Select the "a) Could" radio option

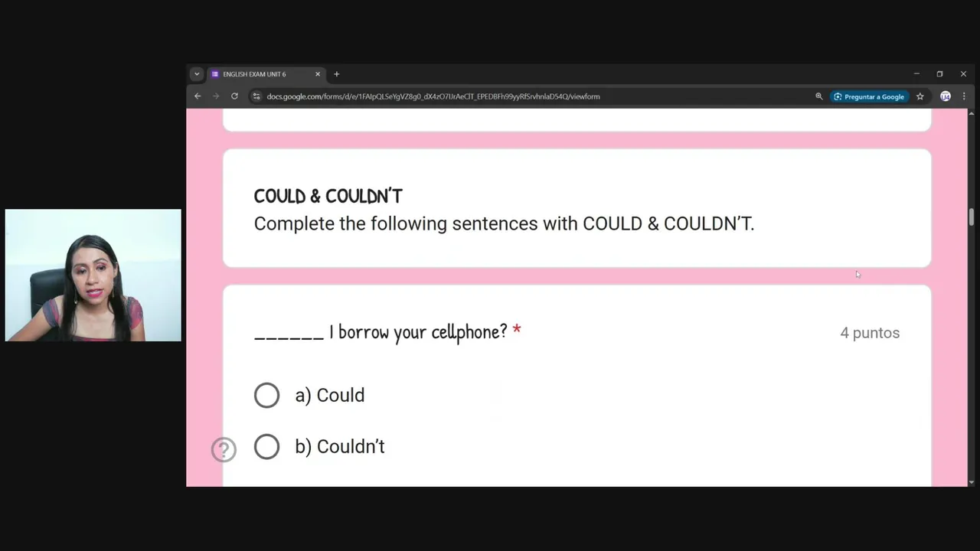pos(267,395)
